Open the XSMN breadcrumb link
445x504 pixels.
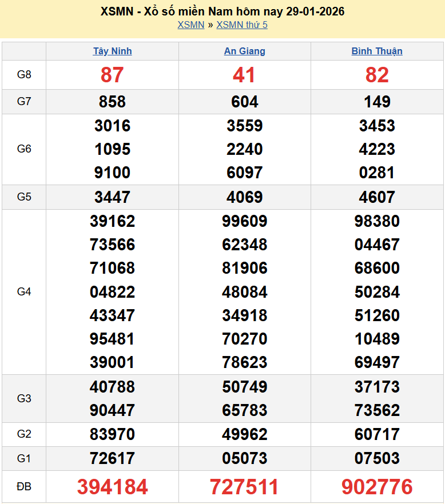coord(190,25)
